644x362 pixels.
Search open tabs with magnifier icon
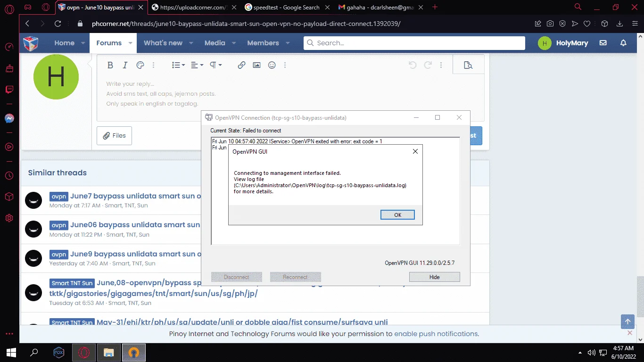(x=578, y=7)
